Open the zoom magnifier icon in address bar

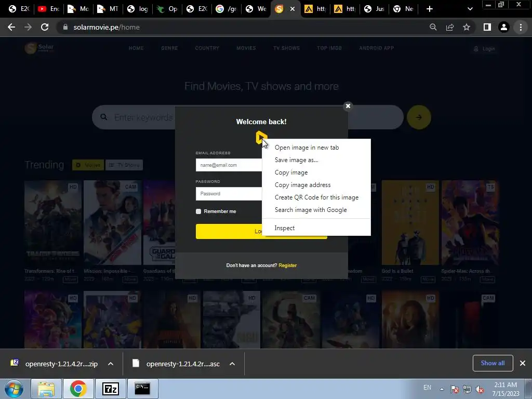[433, 27]
